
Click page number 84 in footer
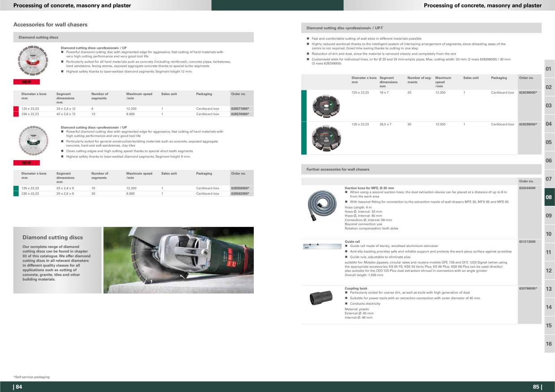pos(18,387)
